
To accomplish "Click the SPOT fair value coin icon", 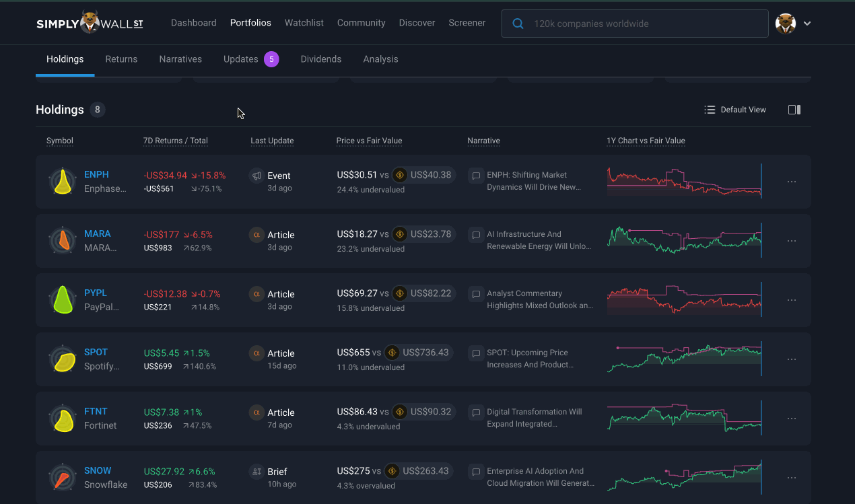I will [x=392, y=353].
